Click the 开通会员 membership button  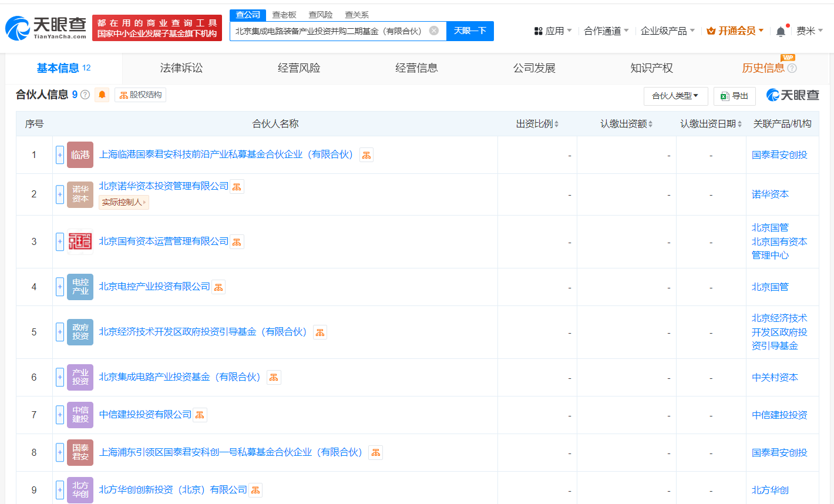(x=735, y=31)
